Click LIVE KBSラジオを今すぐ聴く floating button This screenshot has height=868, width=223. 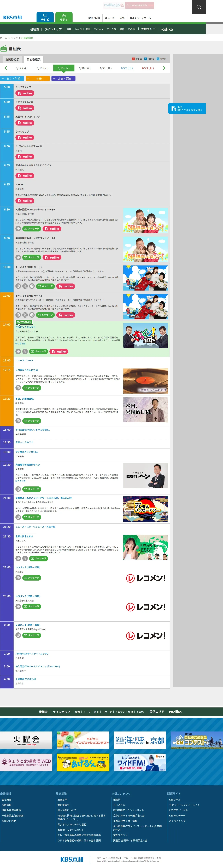(x=187, y=109)
